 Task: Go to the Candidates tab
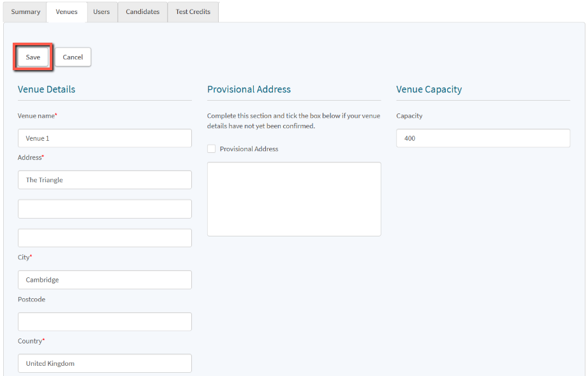pos(142,12)
